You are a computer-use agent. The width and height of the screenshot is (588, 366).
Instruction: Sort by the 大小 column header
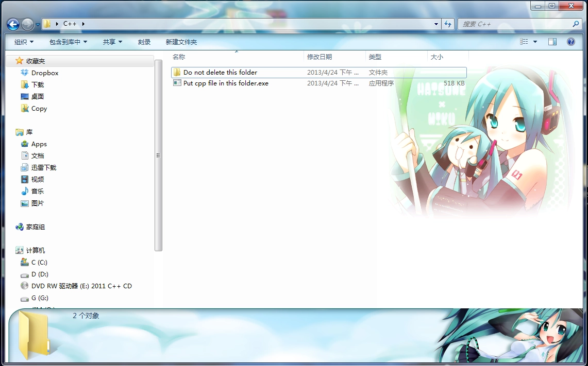point(437,57)
